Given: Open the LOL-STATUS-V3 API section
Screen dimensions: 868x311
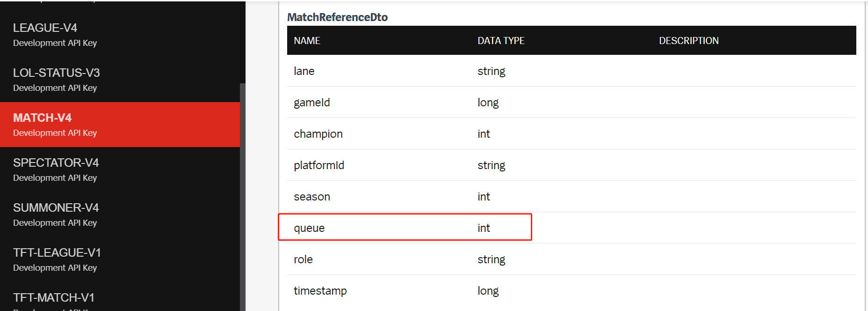Looking at the screenshot, I should (x=56, y=73).
